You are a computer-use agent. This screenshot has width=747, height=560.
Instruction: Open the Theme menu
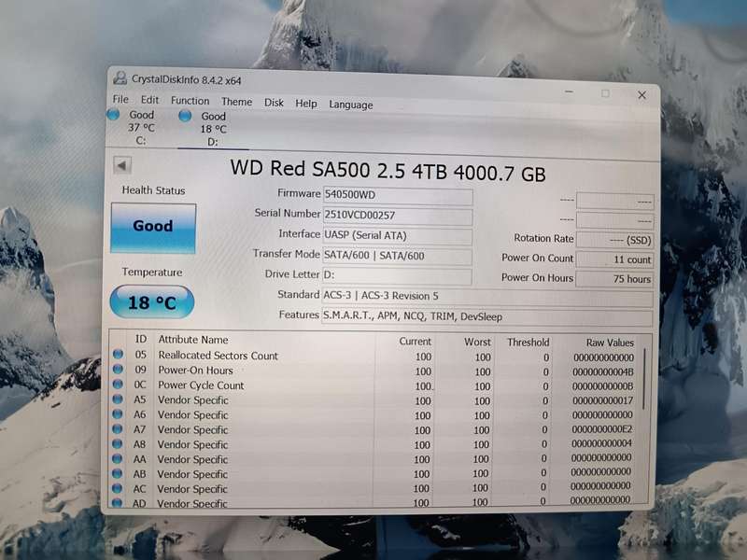[x=237, y=102]
